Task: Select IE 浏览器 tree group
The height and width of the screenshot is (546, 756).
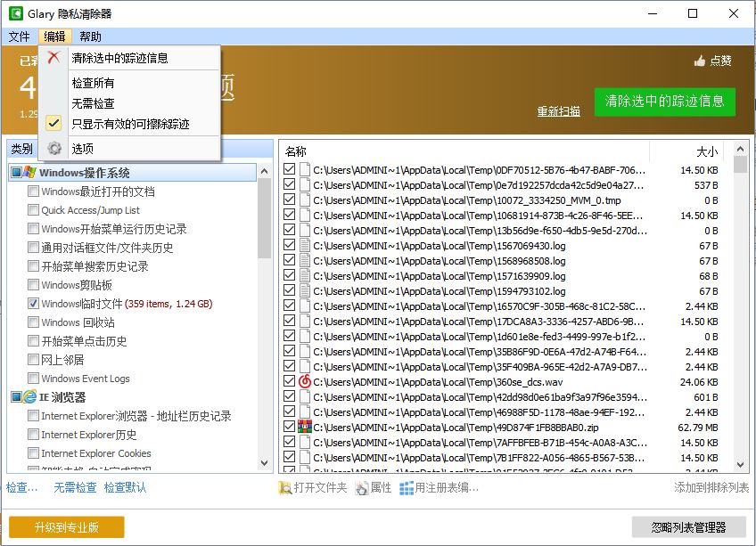Action: [x=62, y=397]
